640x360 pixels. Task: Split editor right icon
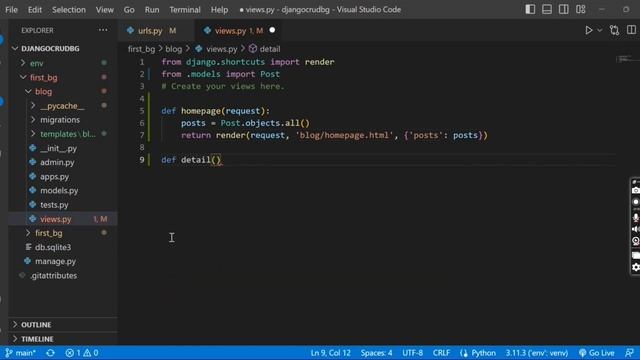tap(631, 30)
